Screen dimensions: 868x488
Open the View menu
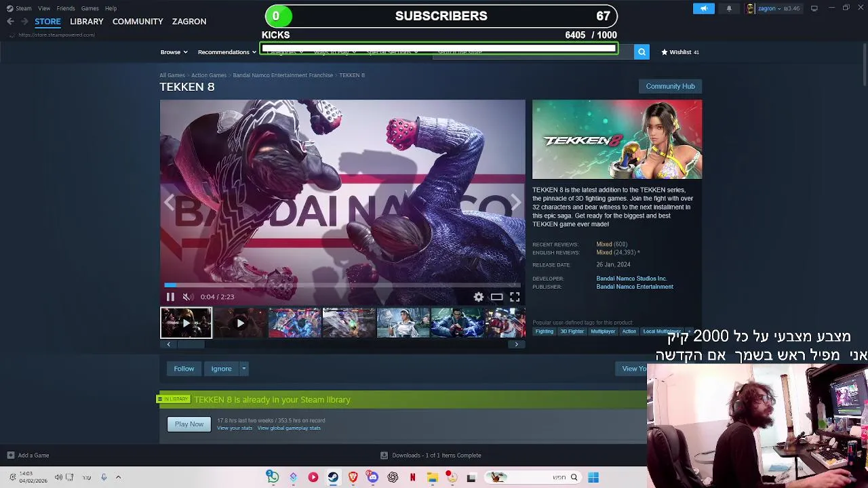pos(44,8)
